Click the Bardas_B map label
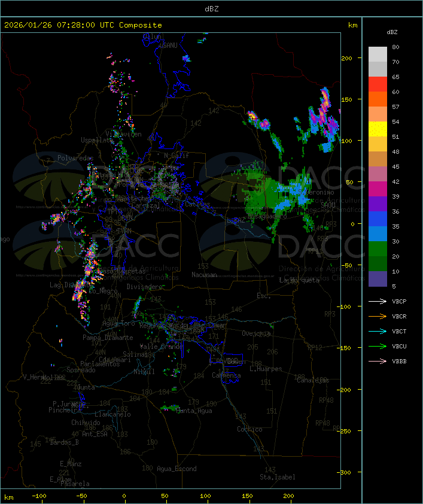 tap(64, 442)
